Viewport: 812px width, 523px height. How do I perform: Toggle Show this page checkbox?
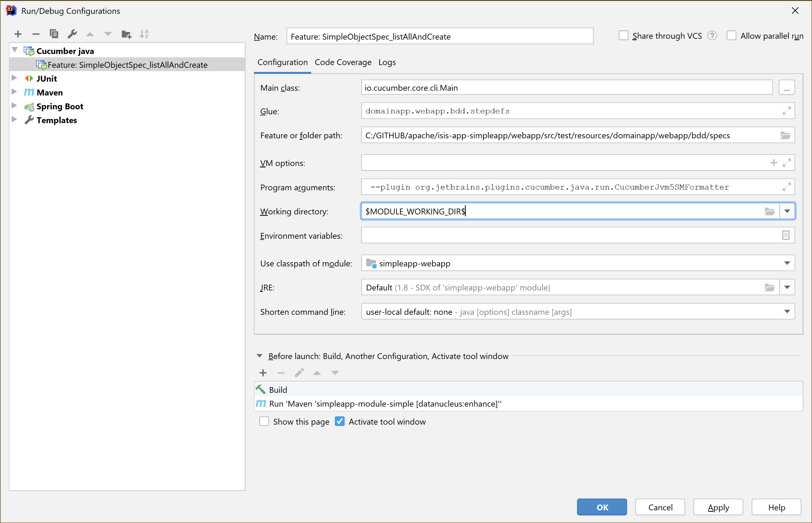click(265, 421)
